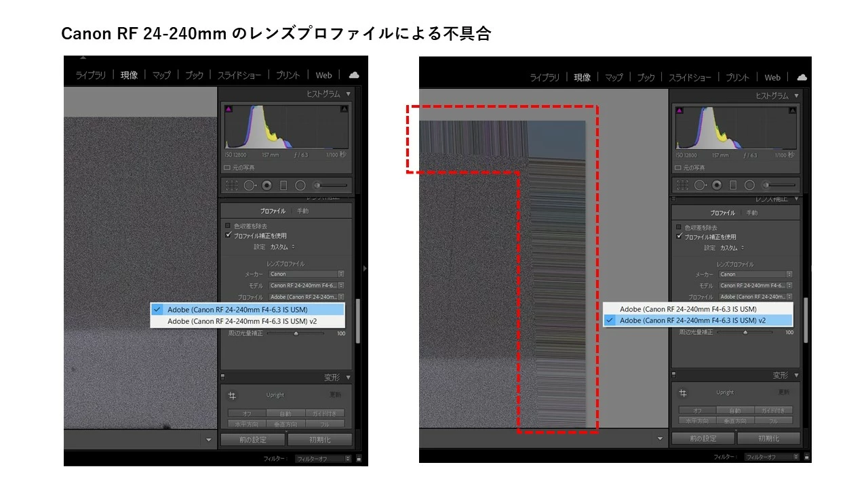The height and width of the screenshot is (488, 868).
Task: Collapse ヒストグラム panel in left screenshot
Action: pos(349,94)
